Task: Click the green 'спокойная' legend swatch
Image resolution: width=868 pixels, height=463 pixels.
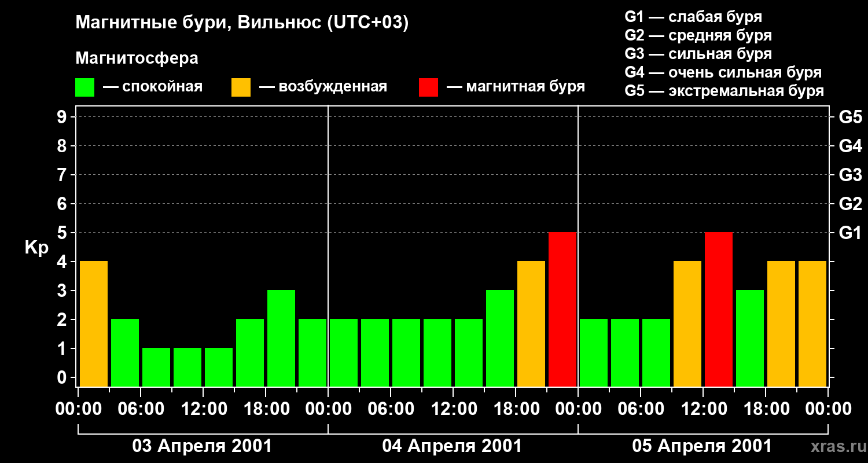Action: tap(85, 87)
